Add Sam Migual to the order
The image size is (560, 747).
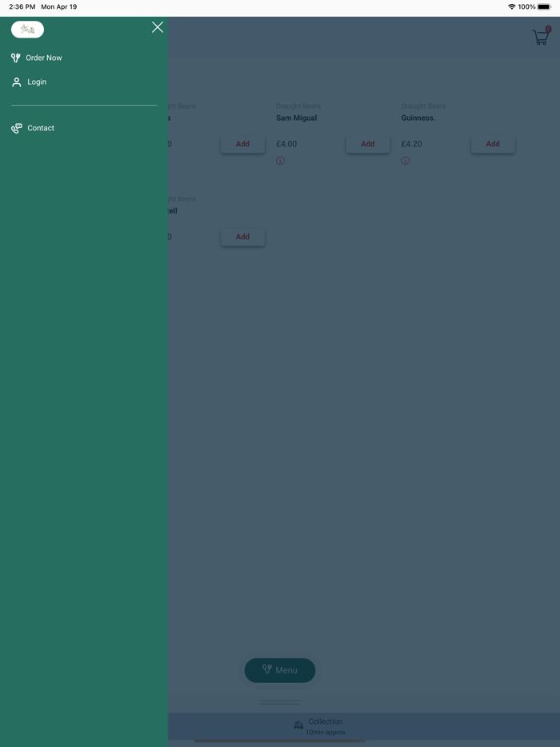[x=367, y=144]
